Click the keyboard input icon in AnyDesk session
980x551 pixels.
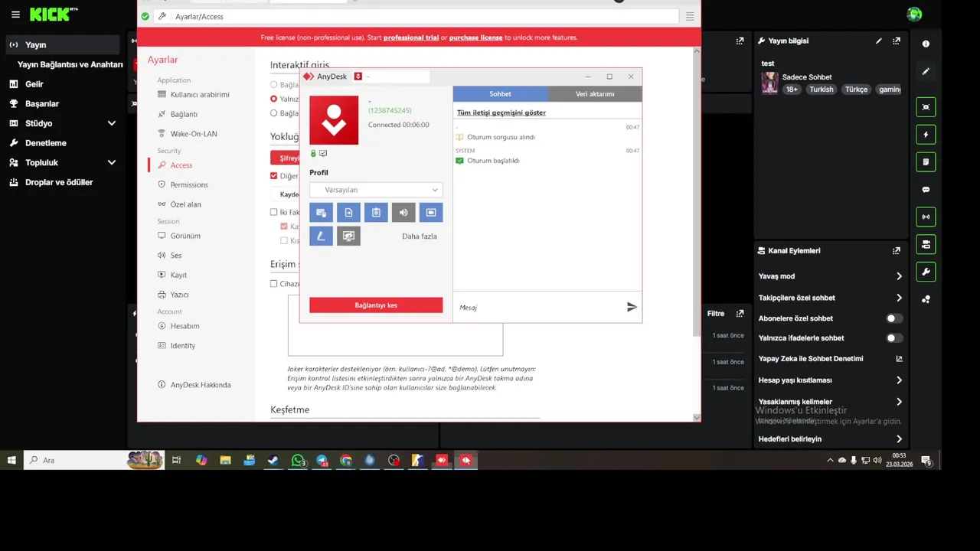pyautogui.click(x=321, y=213)
